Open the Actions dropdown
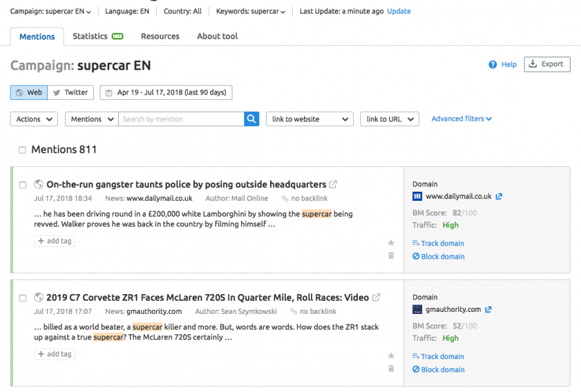The height and width of the screenshot is (392, 581). click(x=33, y=119)
